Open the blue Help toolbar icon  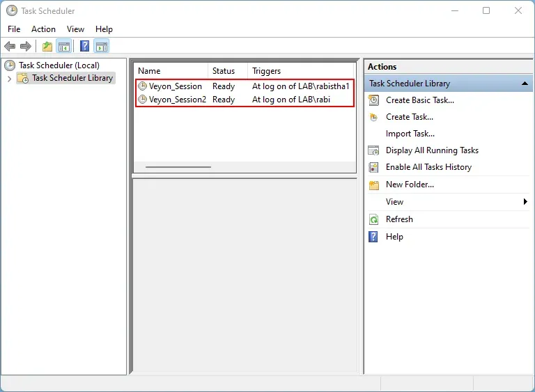(84, 46)
